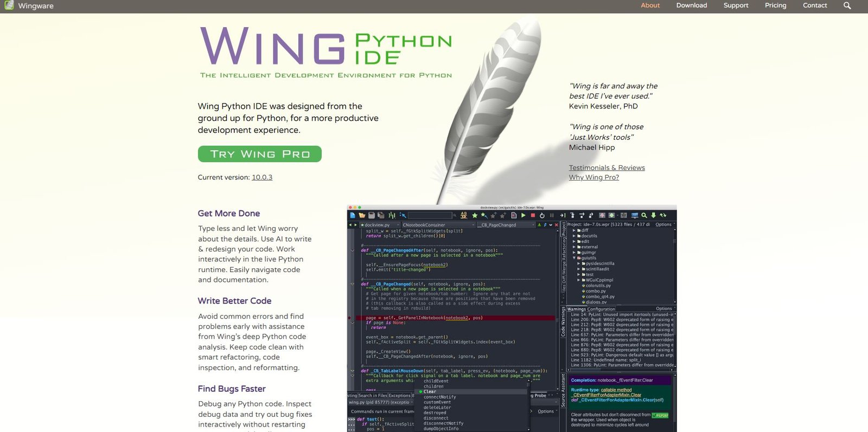Click the quote "Wing is far and away the best IDE"
Viewport: 868px width, 432px height.
[613, 91]
